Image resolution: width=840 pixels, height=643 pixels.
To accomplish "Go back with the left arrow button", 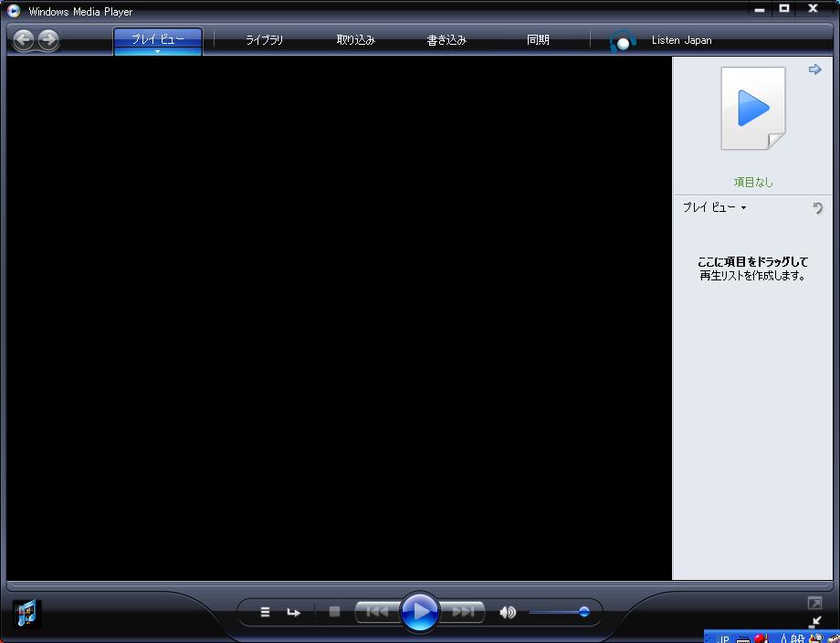I will [x=23, y=39].
